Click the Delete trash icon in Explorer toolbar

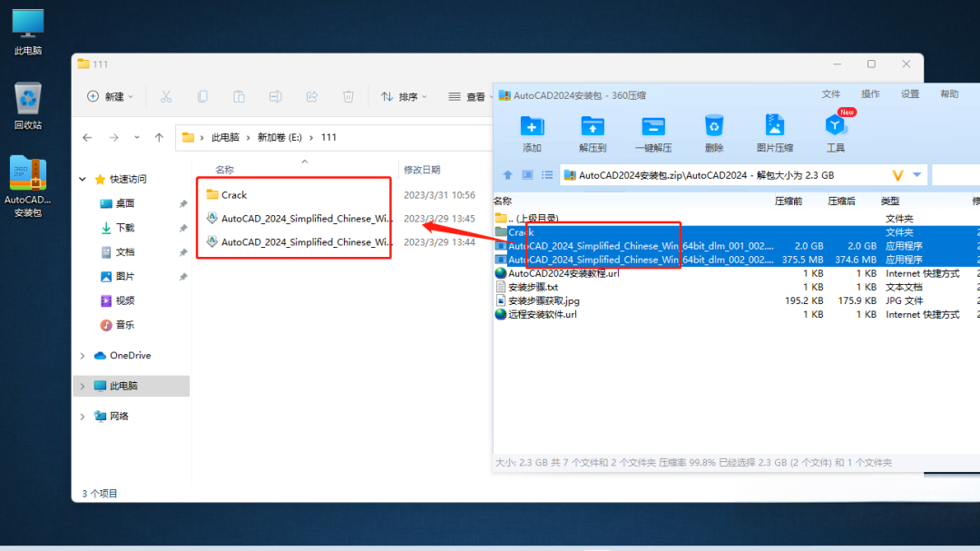[348, 96]
